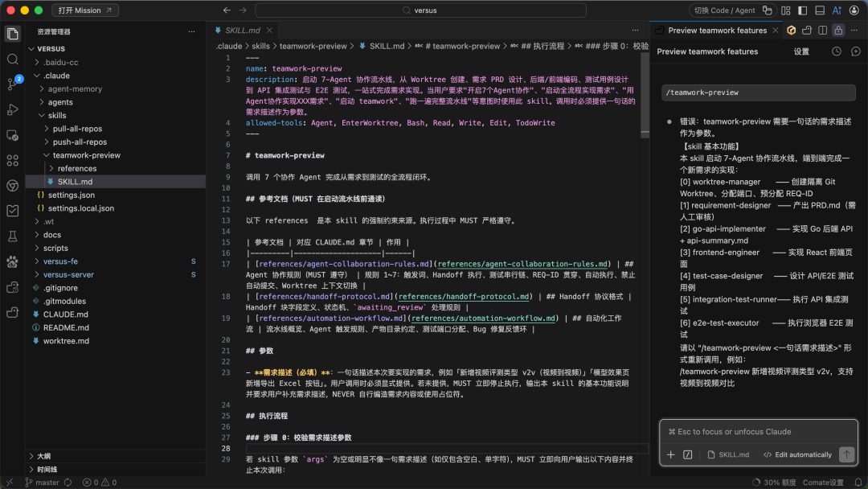Image resolution: width=868 pixels, height=489 pixels.
Task: Open errors and warnings count in status bar
Action: [x=100, y=483]
